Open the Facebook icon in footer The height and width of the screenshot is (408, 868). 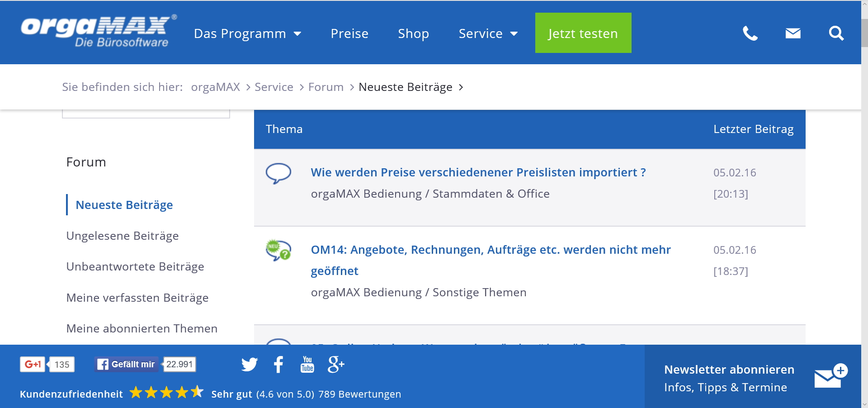[x=278, y=364]
